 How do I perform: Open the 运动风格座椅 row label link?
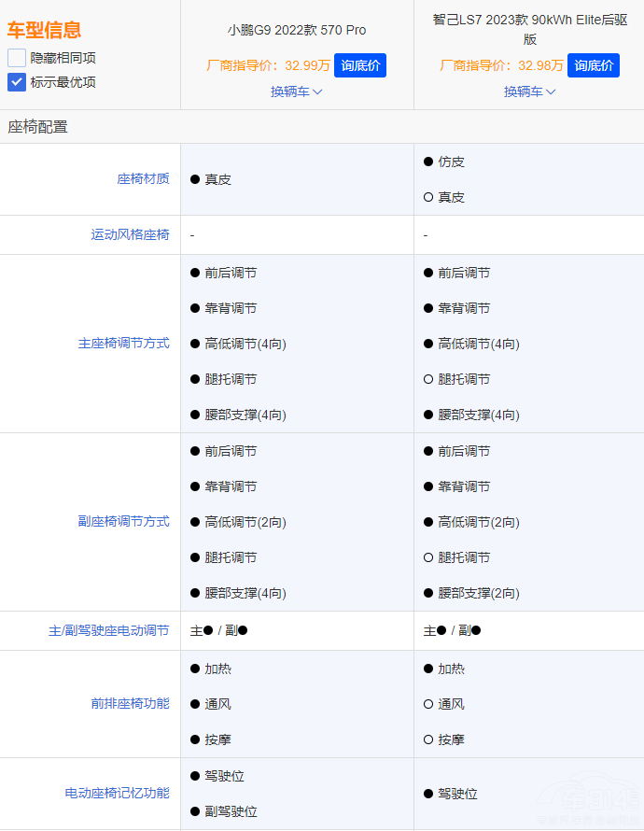[x=130, y=234]
